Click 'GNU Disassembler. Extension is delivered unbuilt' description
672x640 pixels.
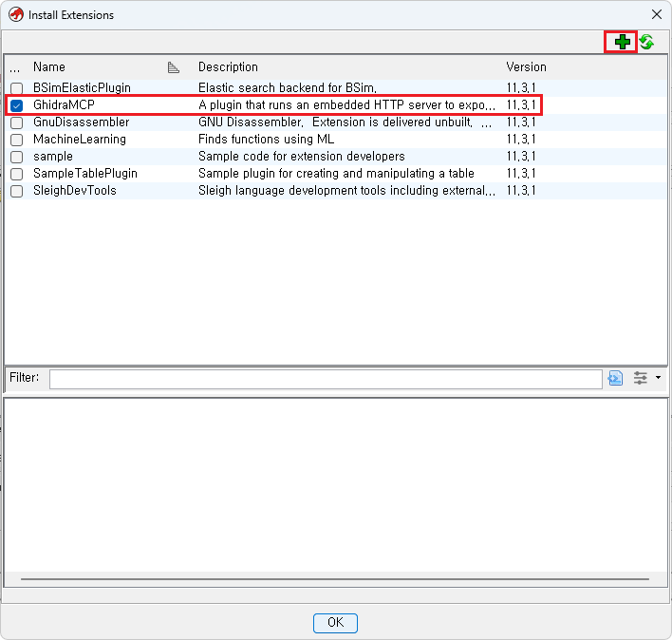345,122
